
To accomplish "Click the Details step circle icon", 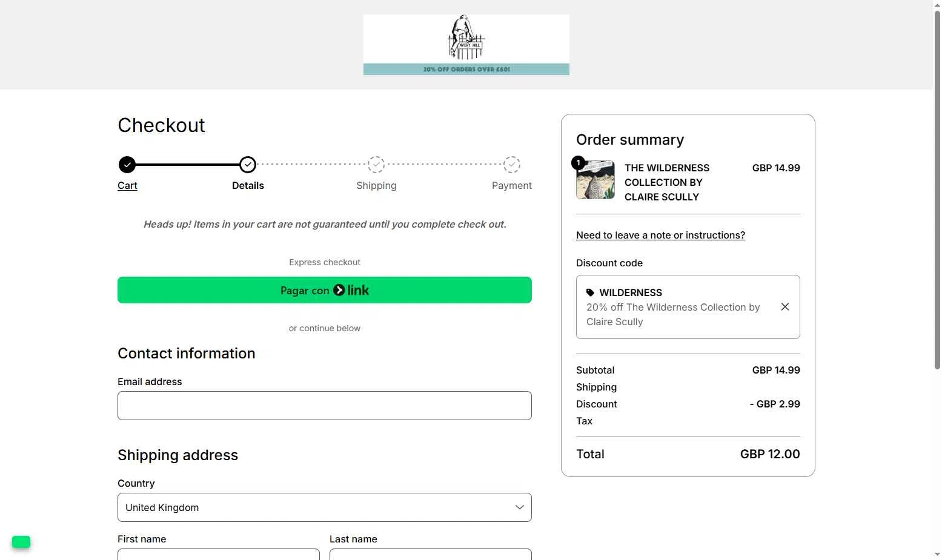I will click(x=248, y=164).
